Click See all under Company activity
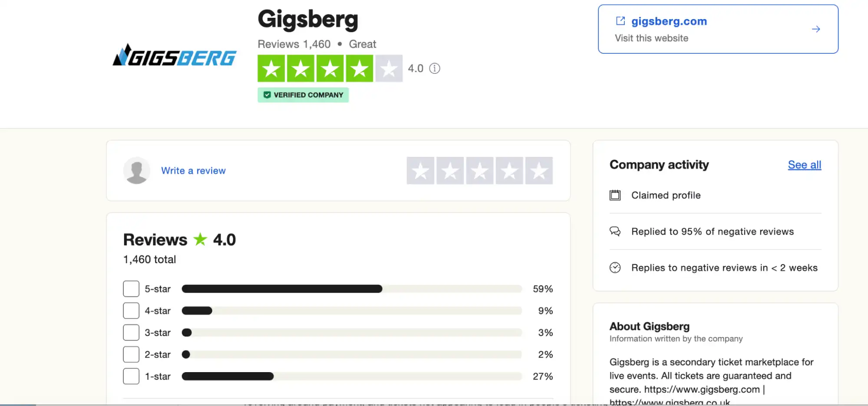This screenshot has height=406, width=868. click(x=804, y=165)
